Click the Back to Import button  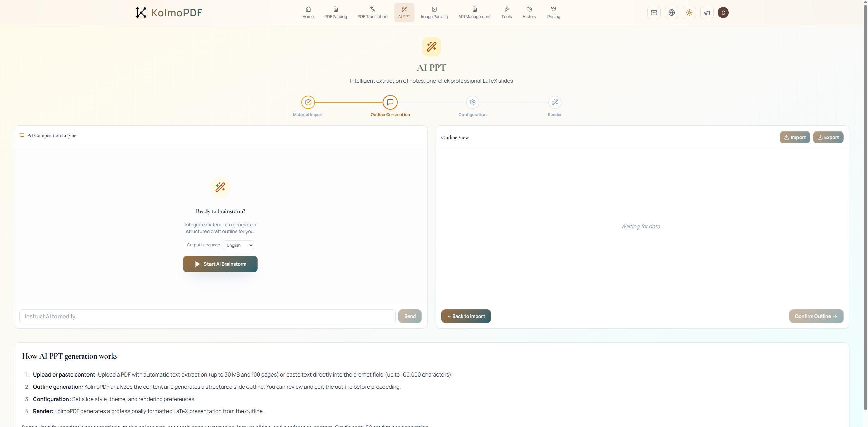(466, 316)
